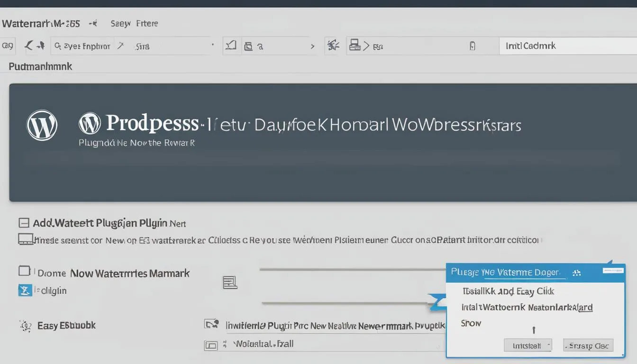Click the Imtl Cadmrk input field
This screenshot has height=364, width=637.
pos(568,46)
